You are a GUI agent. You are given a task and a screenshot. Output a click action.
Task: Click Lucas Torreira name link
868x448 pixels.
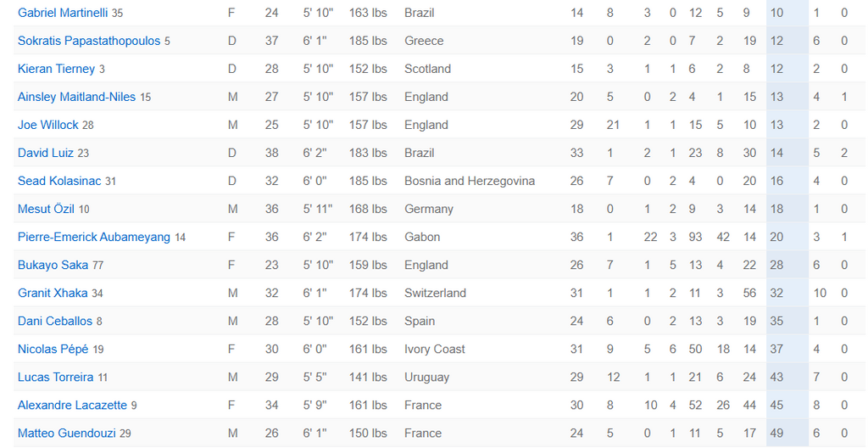(x=55, y=377)
